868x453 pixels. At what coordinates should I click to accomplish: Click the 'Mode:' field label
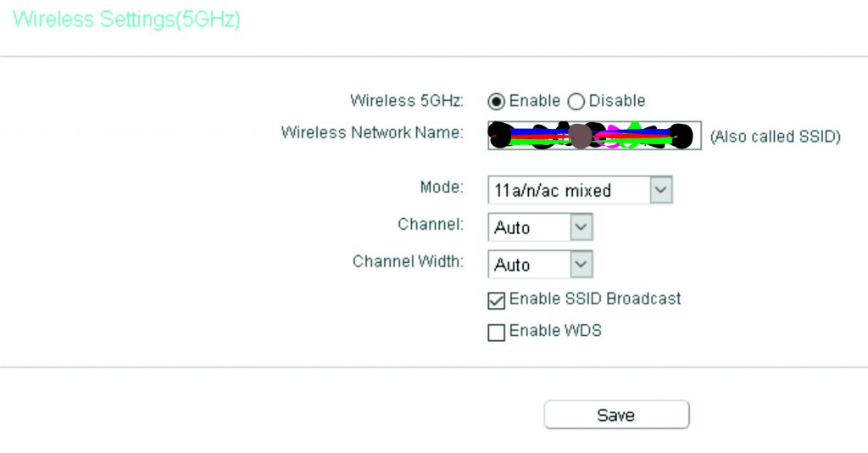click(x=442, y=187)
